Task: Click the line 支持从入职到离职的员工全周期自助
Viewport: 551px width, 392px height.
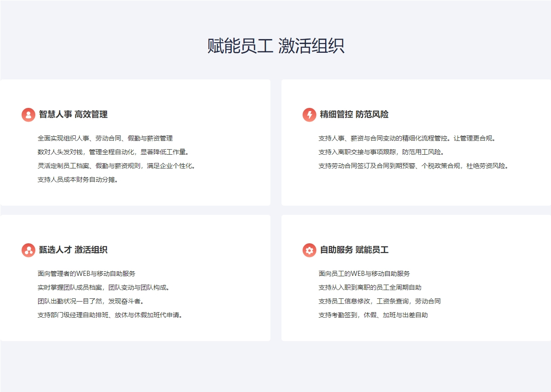Action: 370,288
